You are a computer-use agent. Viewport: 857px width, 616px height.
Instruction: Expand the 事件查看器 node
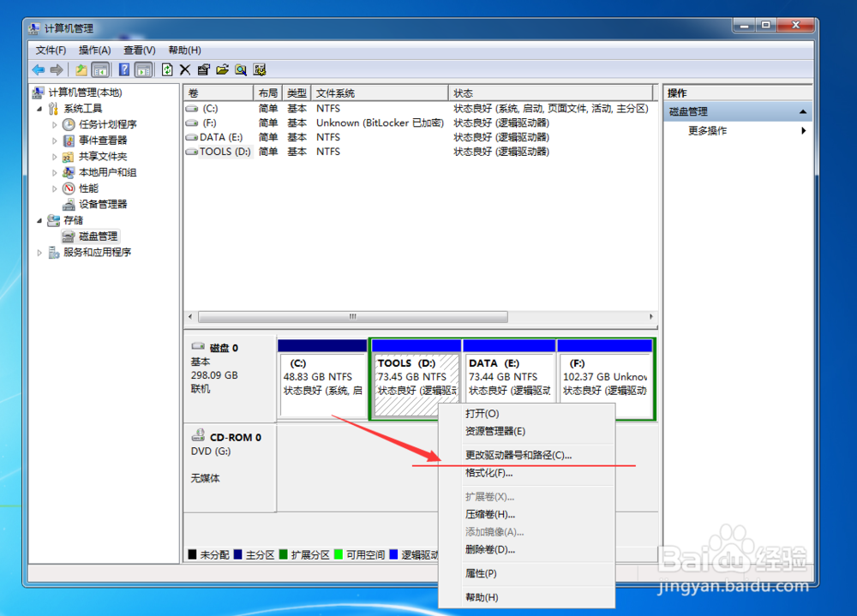pyautogui.click(x=54, y=141)
